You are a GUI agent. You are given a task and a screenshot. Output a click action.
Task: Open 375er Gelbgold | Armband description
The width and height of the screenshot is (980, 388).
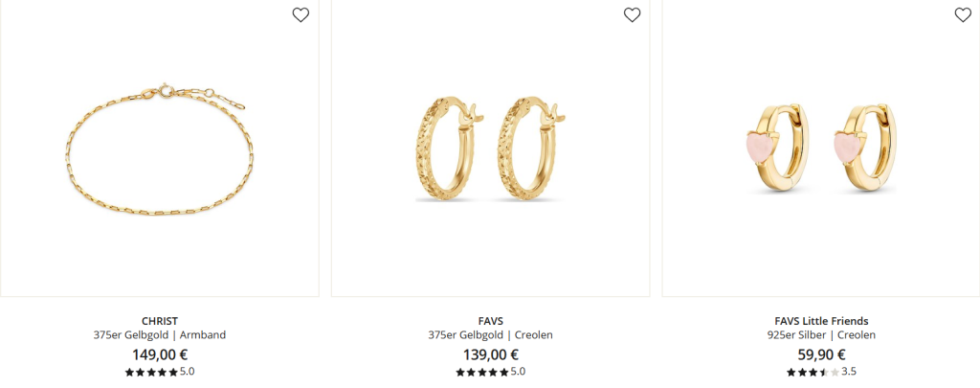(160, 334)
